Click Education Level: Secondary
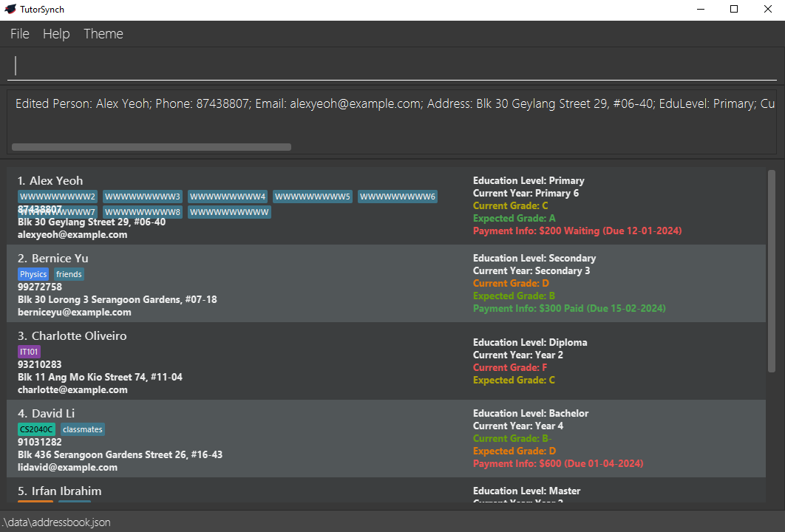This screenshot has height=532, width=785. pyautogui.click(x=534, y=259)
